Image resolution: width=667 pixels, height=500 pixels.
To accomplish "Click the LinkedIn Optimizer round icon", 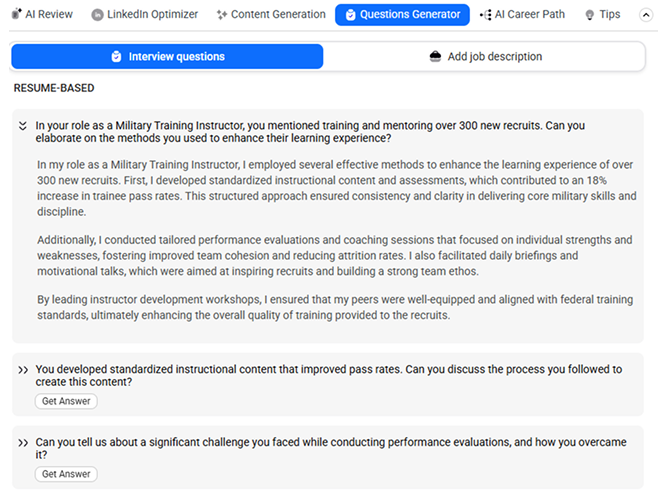I will (97, 15).
